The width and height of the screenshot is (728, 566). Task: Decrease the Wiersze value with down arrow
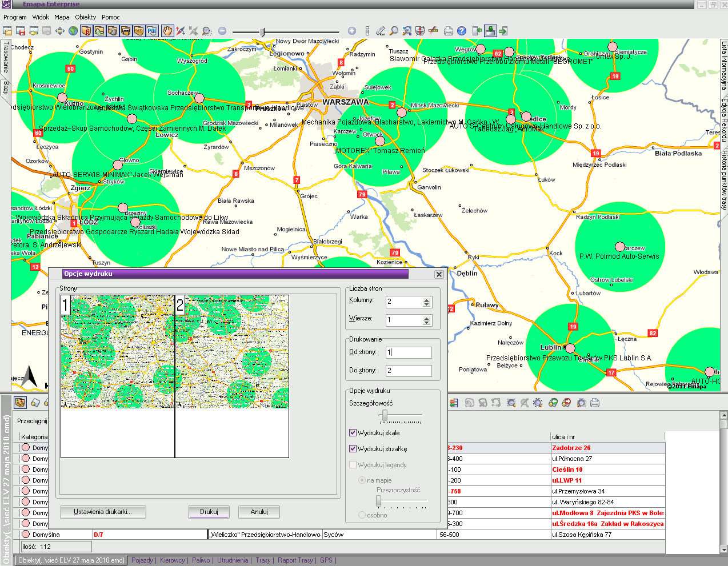426,323
